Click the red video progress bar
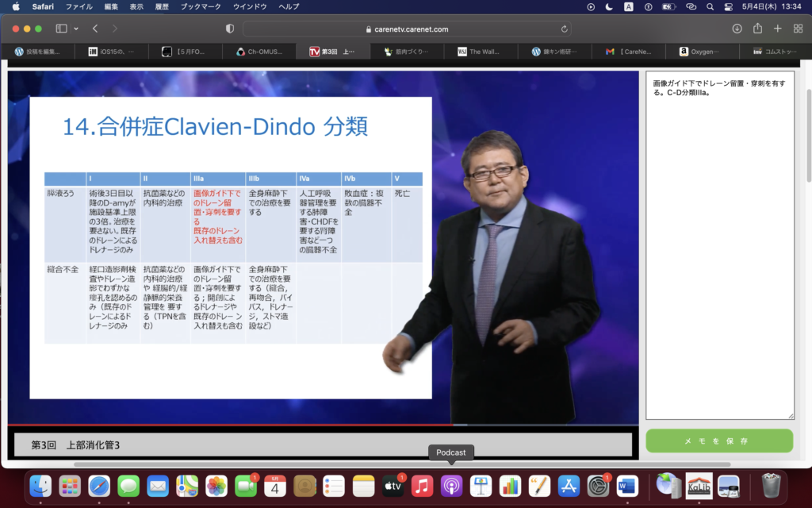 click(238, 425)
